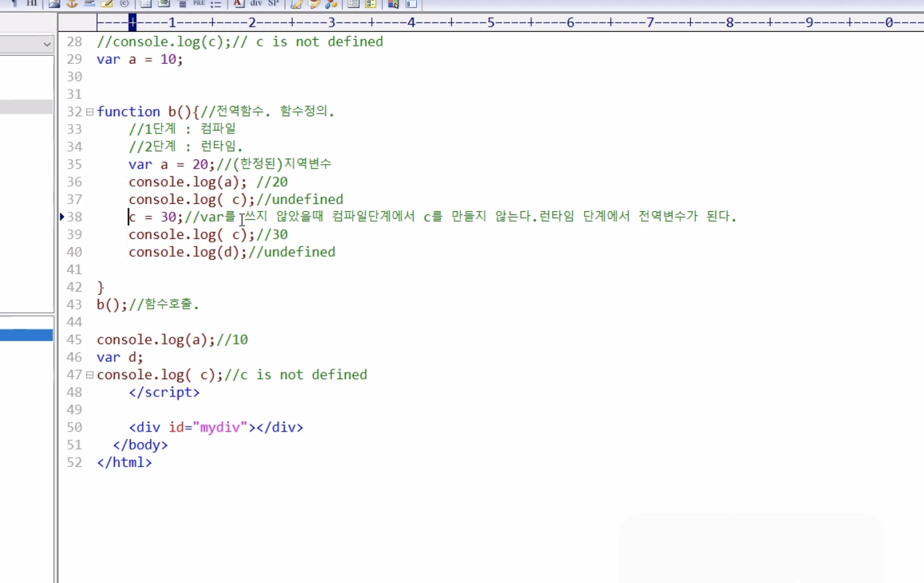Image resolution: width=924 pixels, height=583 pixels.
Task: Click horizontal line toolbar icon
Action: click(x=89, y=3)
